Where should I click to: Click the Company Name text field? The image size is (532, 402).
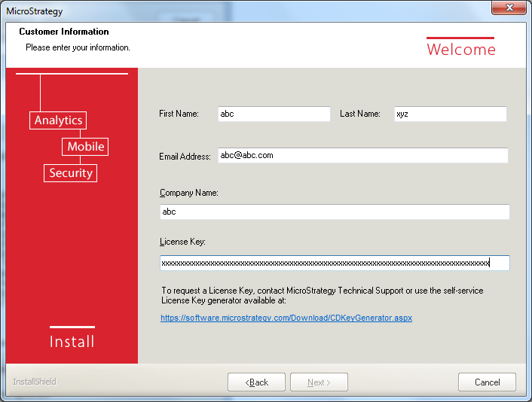tap(334, 212)
